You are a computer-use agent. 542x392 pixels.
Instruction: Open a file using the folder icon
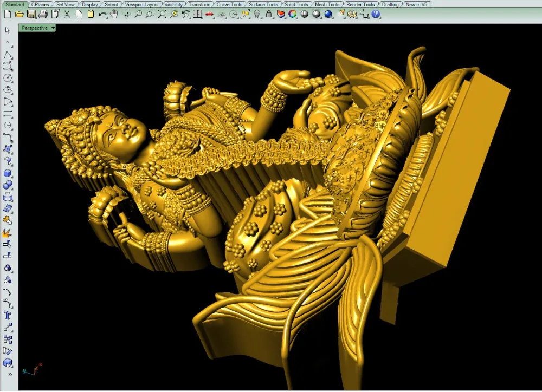coord(20,14)
